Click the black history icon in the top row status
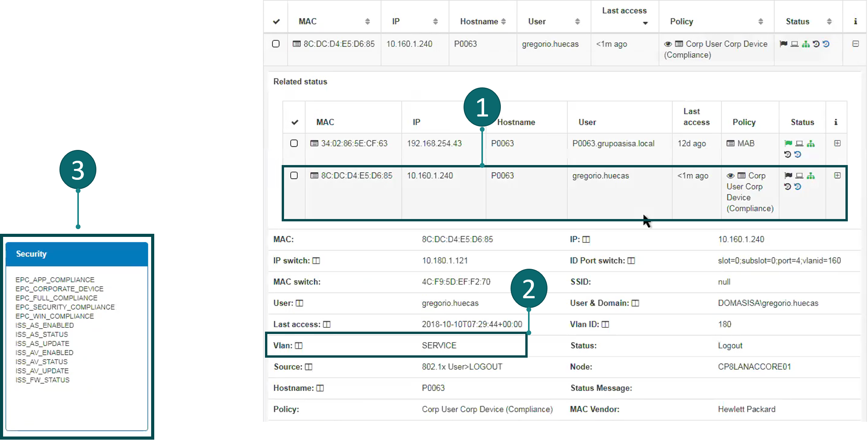 816,44
